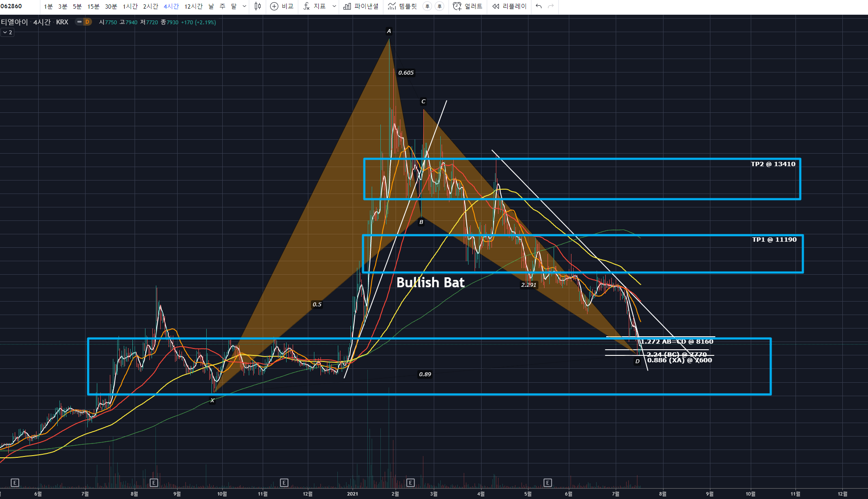Click the redo arrow

pos(551,6)
